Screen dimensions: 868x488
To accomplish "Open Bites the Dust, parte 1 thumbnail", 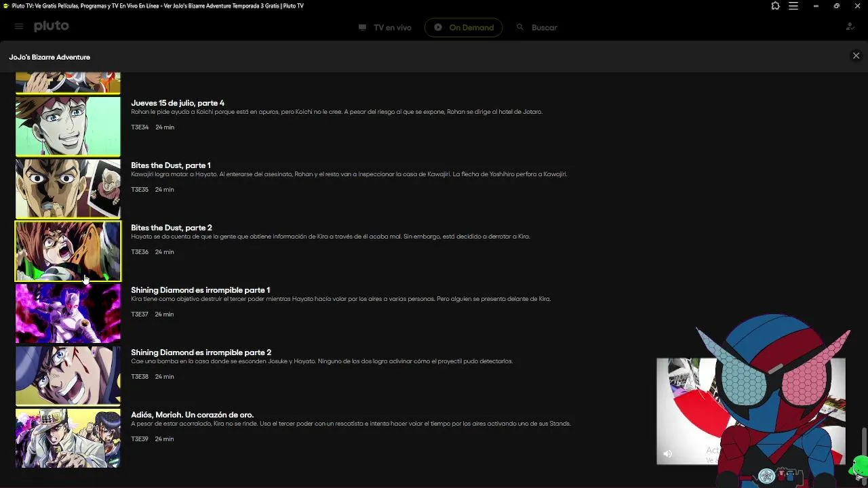I will [x=68, y=189].
